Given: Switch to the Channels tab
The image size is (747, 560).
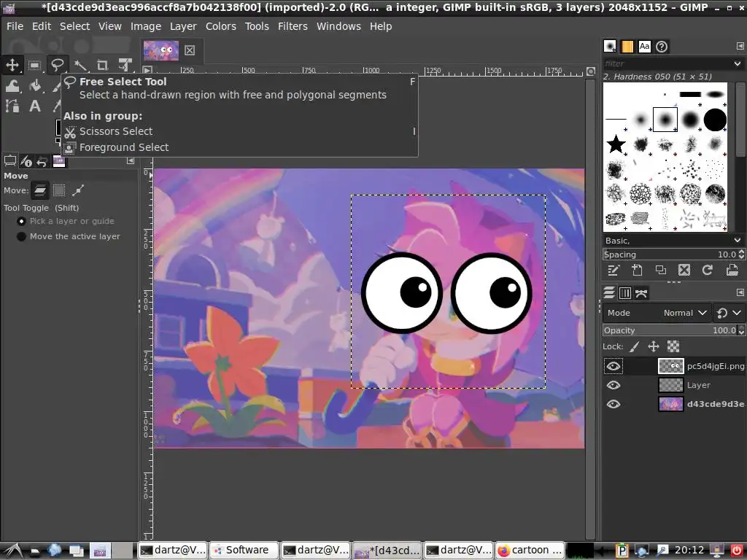Looking at the screenshot, I should [625, 293].
